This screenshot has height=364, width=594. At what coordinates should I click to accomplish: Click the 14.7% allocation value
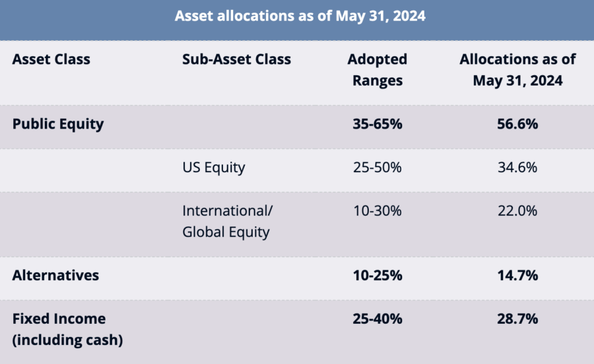517,276
